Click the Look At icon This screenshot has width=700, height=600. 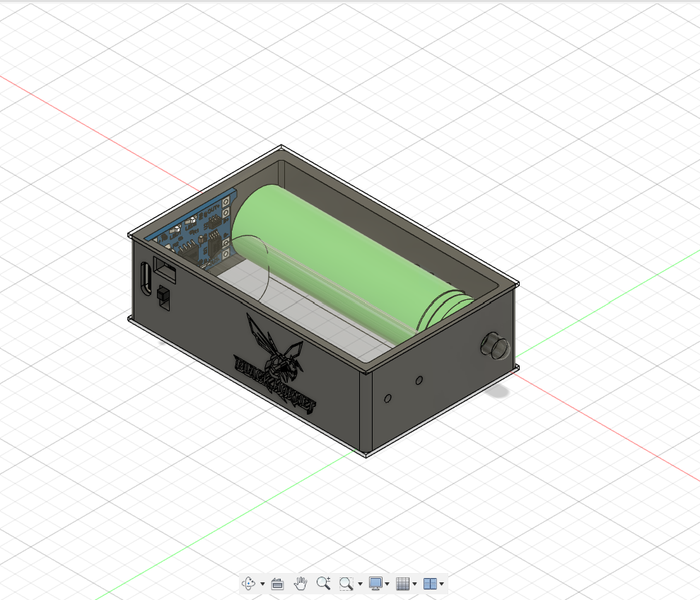[277, 584]
